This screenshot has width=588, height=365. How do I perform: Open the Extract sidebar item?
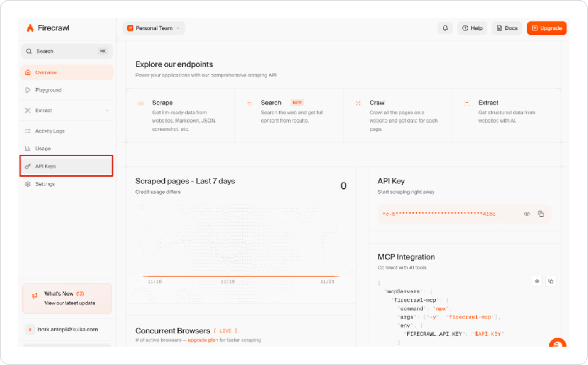[x=67, y=111]
